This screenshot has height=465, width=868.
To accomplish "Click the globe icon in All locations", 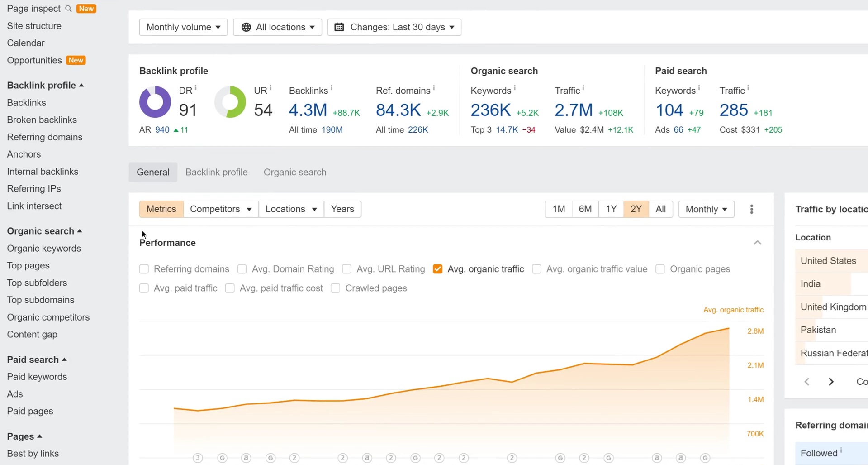I will tap(246, 27).
